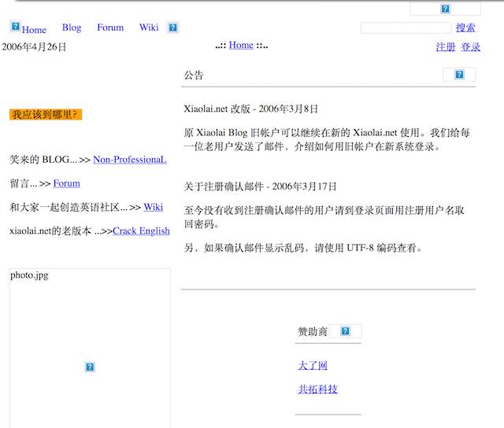Open Blog in the top navigation bar
The width and height of the screenshot is (504, 428).
[x=72, y=28]
